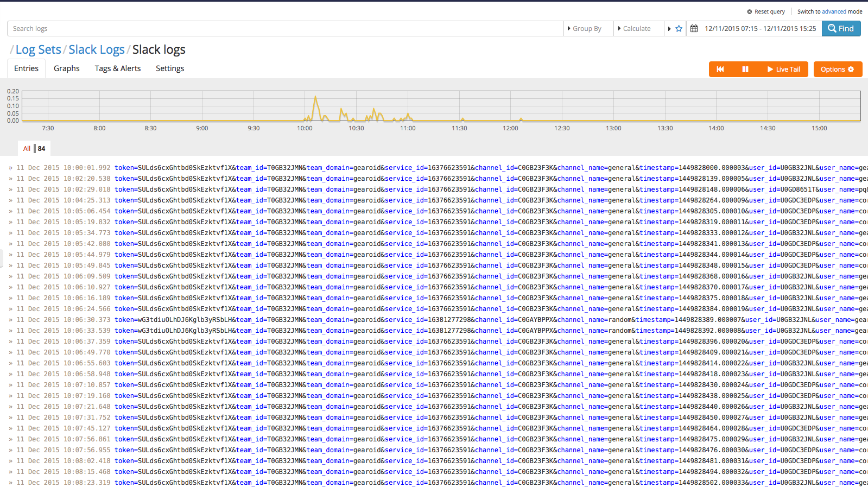Expand the log entry at 10:08:23.319
The image size is (868, 487).
[x=10, y=483]
